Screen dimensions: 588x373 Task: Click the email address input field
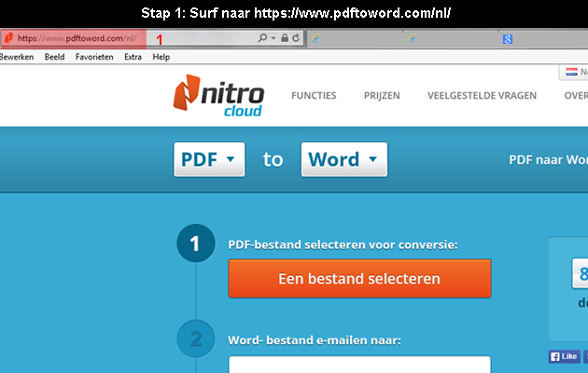coord(359,365)
